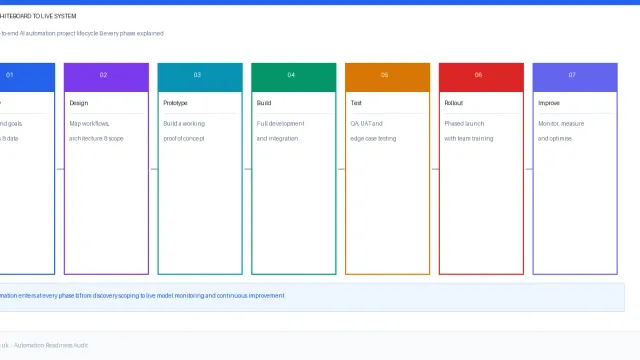Screen dimensions: 640x360
Task: Click the text 'Full development'
Action: tap(281, 123)
